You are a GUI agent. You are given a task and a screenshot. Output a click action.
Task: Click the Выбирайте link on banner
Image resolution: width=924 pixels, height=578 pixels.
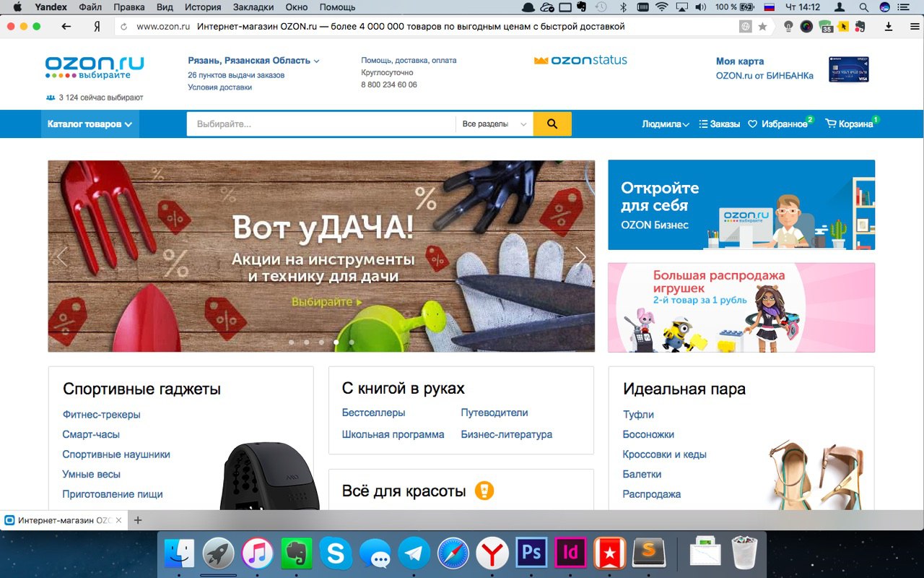[x=327, y=302]
